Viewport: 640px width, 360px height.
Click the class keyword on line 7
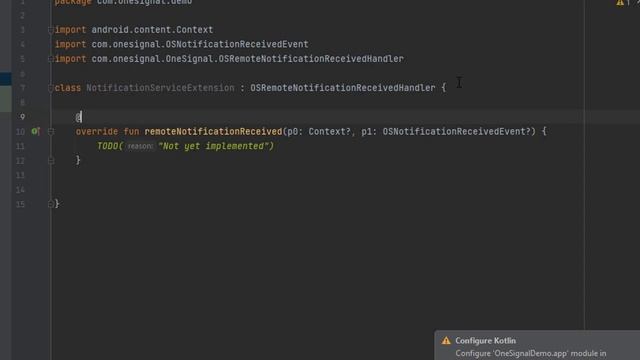[x=68, y=88]
